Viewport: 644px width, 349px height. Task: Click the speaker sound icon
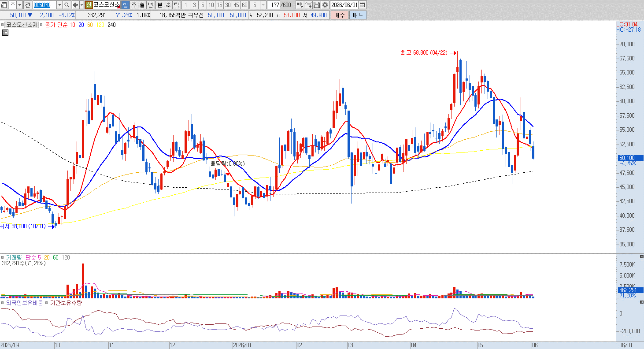(x=75, y=5)
